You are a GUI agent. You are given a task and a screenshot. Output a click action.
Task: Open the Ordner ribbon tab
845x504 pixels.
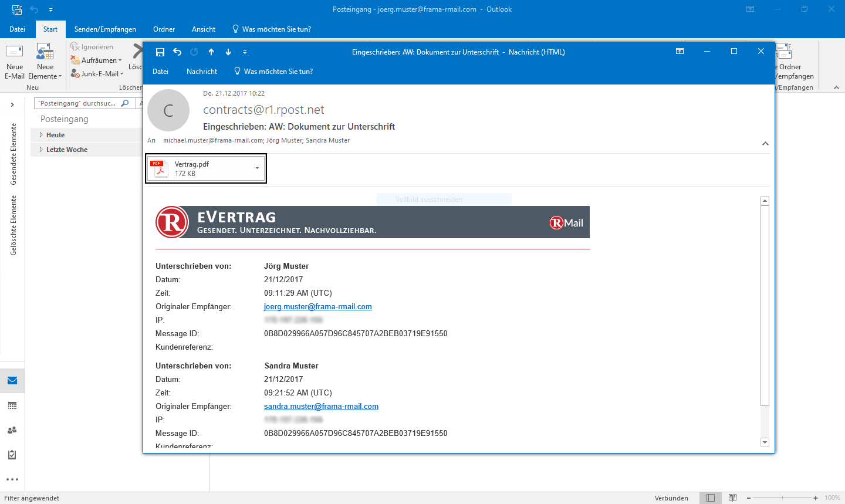pos(164,29)
